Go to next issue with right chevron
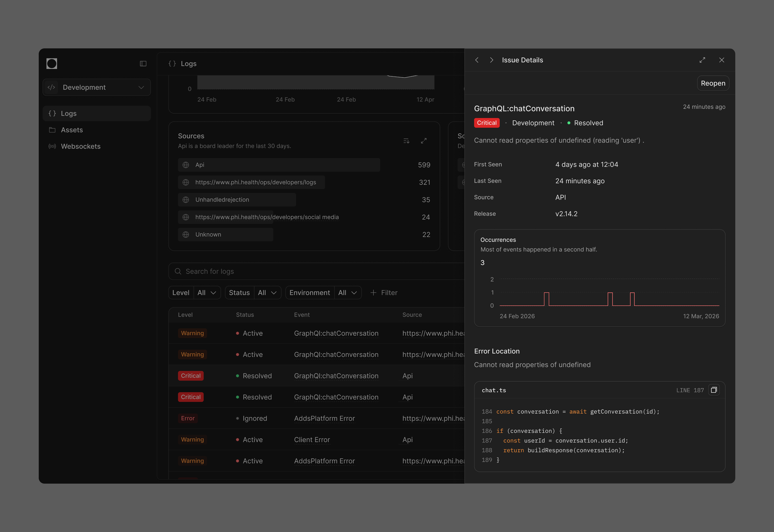Screen dimensions: 774x532 coord(491,60)
